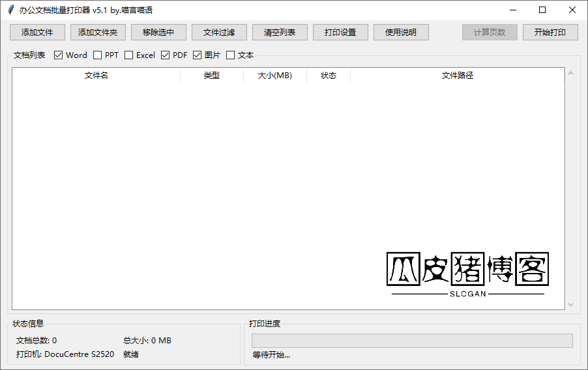This screenshot has height=370, width=588.
Task: Click the 文件路径 column header
Action: click(x=457, y=76)
